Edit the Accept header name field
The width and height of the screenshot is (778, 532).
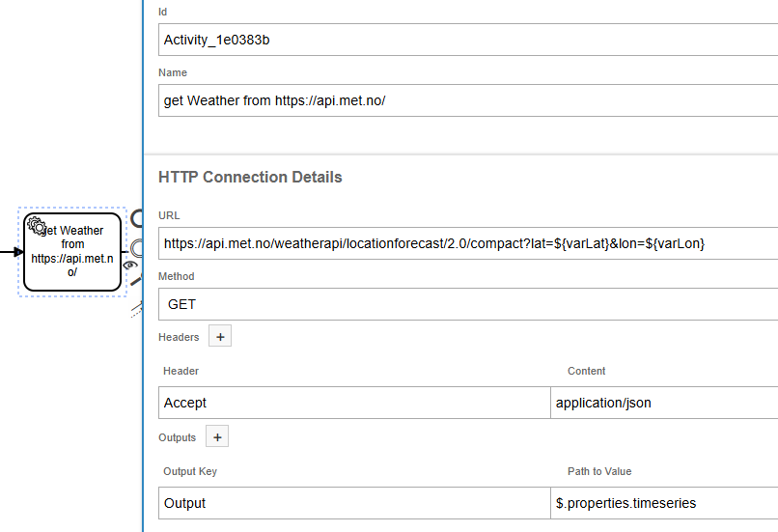(x=353, y=403)
